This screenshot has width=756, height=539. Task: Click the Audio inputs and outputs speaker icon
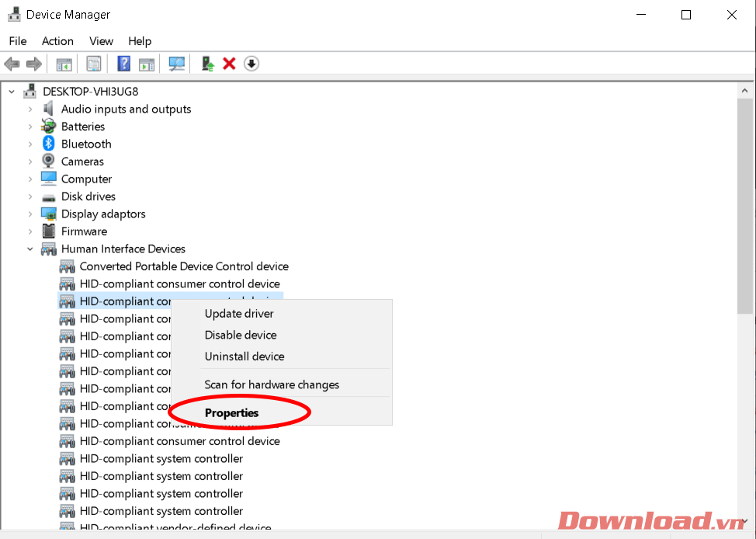(48, 109)
